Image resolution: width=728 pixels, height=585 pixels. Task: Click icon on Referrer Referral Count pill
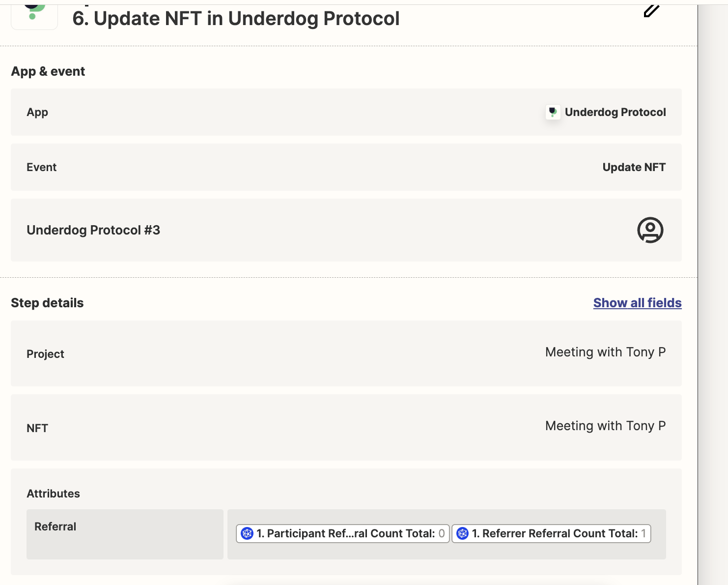click(462, 533)
